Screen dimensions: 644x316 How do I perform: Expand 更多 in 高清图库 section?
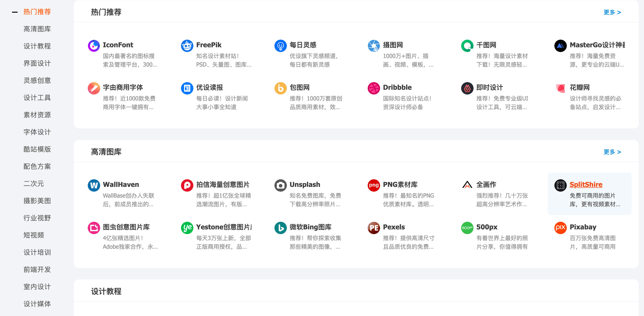[612, 152]
